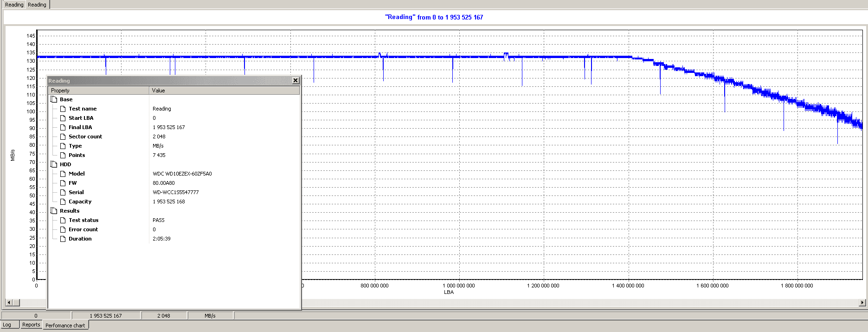868x332 pixels.
Task: Select the Final LBA row icon
Action: pyautogui.click(x=63, y=127)
